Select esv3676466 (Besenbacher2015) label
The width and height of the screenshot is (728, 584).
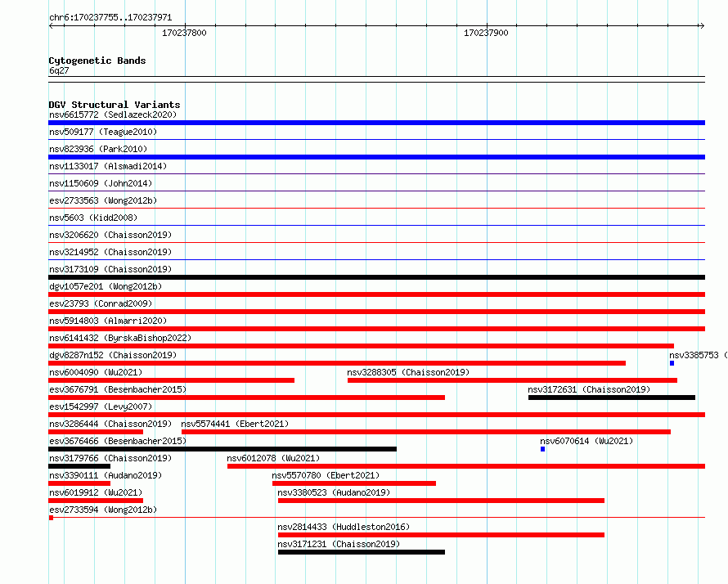(118, 441)
